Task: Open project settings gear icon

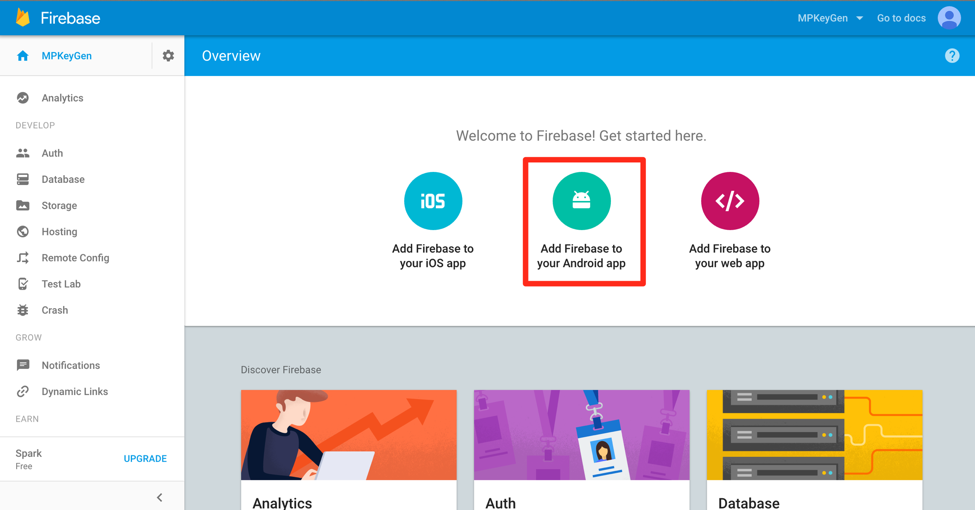Action: coord(168,56)
